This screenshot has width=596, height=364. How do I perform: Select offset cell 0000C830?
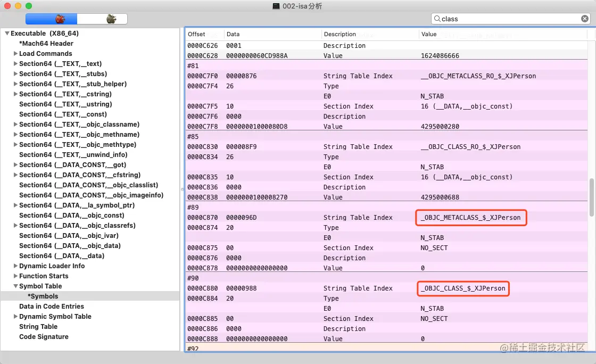click(203, 147)
